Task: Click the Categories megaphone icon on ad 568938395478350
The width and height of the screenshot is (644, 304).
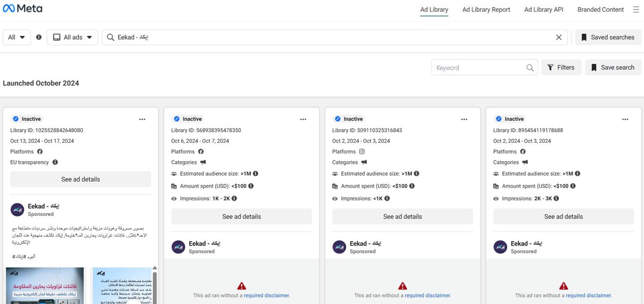Action: (x=203, y=162)
